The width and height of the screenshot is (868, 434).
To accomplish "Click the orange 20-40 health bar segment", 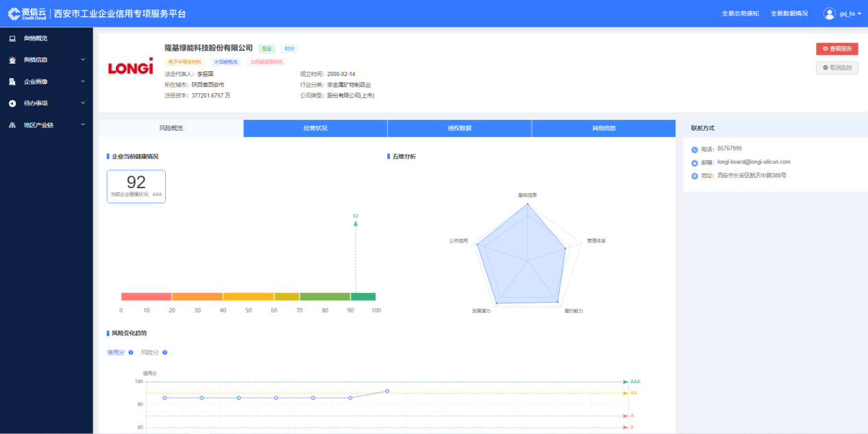I will click(197, 296).
